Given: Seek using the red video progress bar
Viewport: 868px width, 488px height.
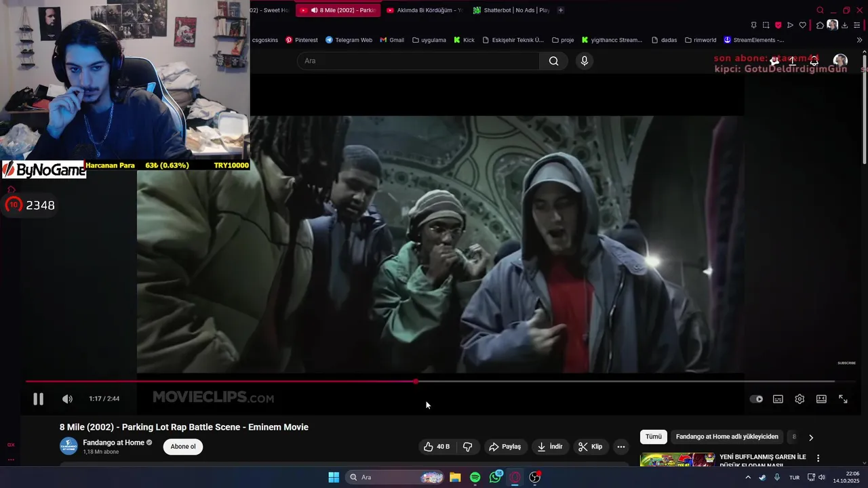Looking at the screenshot, I should [431, 382].
